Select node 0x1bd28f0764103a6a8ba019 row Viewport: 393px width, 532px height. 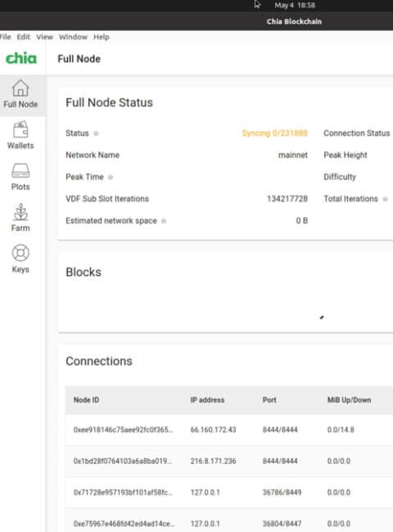[229, 461]
